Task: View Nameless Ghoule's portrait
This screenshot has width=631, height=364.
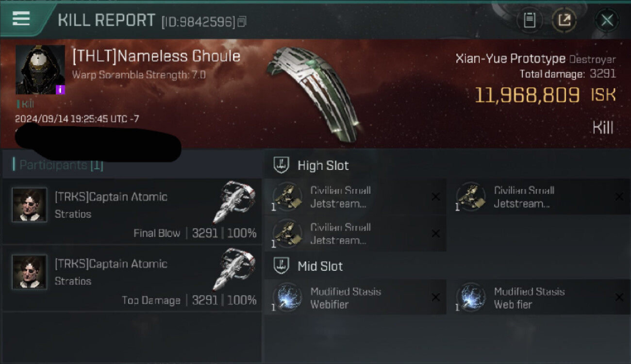Action: coord(40,70)
